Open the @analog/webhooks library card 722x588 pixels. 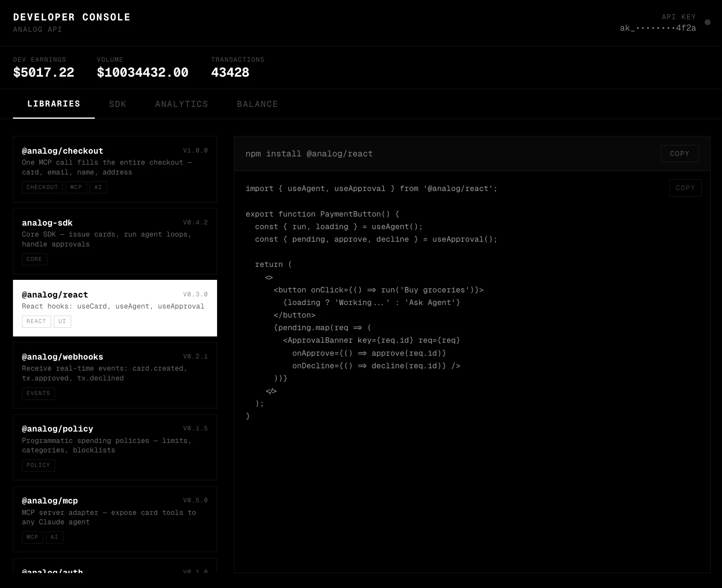(x=115, y=375)
